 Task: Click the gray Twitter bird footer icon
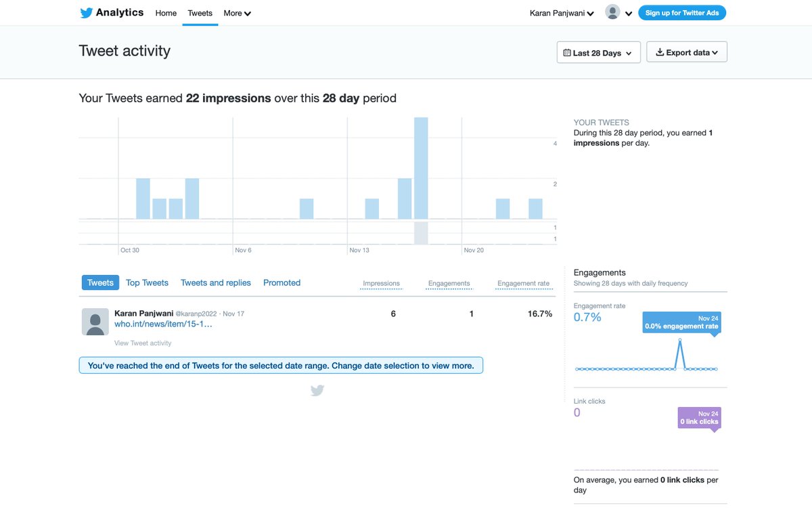click(x=317, y=390)
